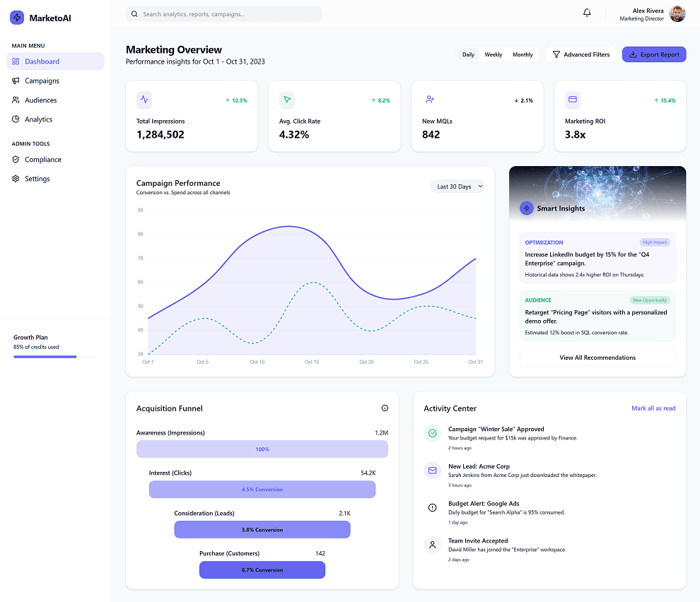Click View All Recommendations
The width and height of the screenshot is (700, 602).
click(x=597, y=358)
